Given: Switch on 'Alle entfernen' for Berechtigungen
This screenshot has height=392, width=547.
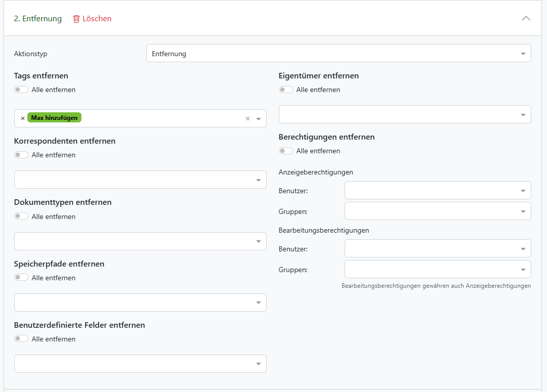Looking at the screenshot, I should pyautogui.click(x=286, y=151).
